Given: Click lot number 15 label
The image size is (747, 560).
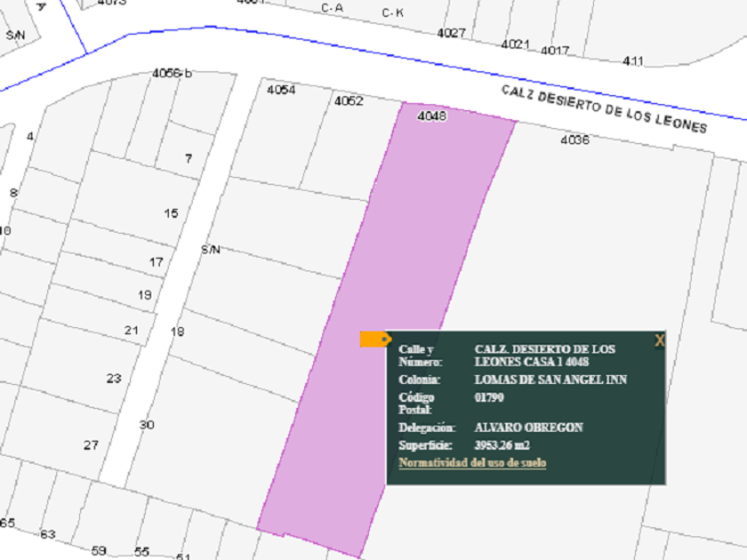Looking at the screenshot, I should point(171,213).
